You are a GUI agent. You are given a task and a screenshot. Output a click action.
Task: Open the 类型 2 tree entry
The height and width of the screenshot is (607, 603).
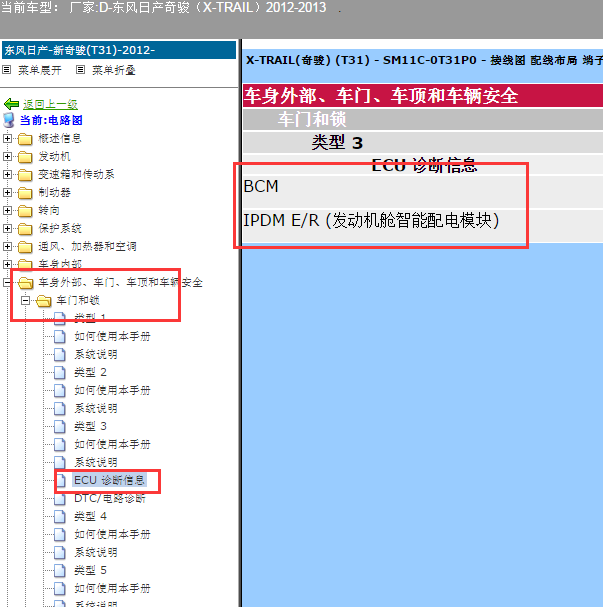click(x=90, y=372)
